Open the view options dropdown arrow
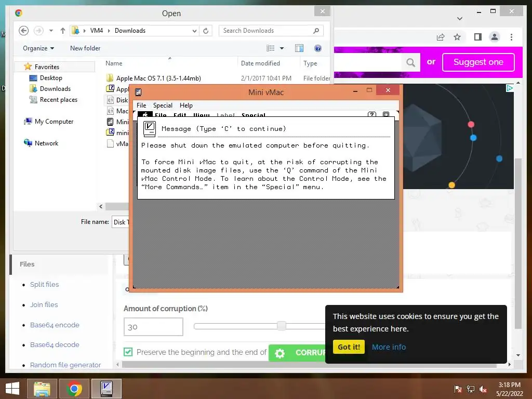Viewport: 532px width, 399px height. click(x=282, y=48)
